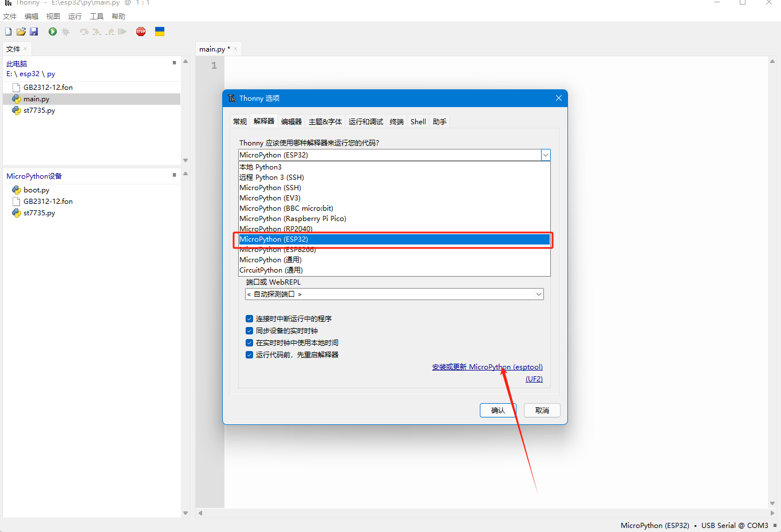This screenshot has height=532, width=781.
Task: Click the Step over icon
Action: click(84, 31)
